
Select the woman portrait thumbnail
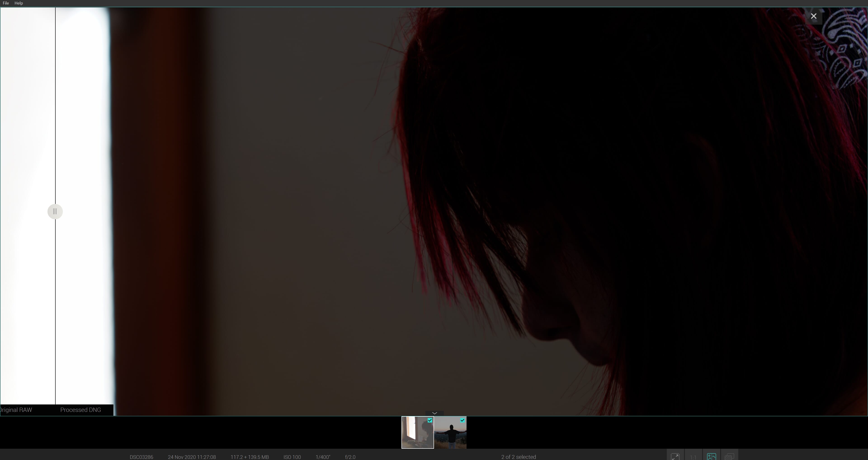(x=417, y=432)
